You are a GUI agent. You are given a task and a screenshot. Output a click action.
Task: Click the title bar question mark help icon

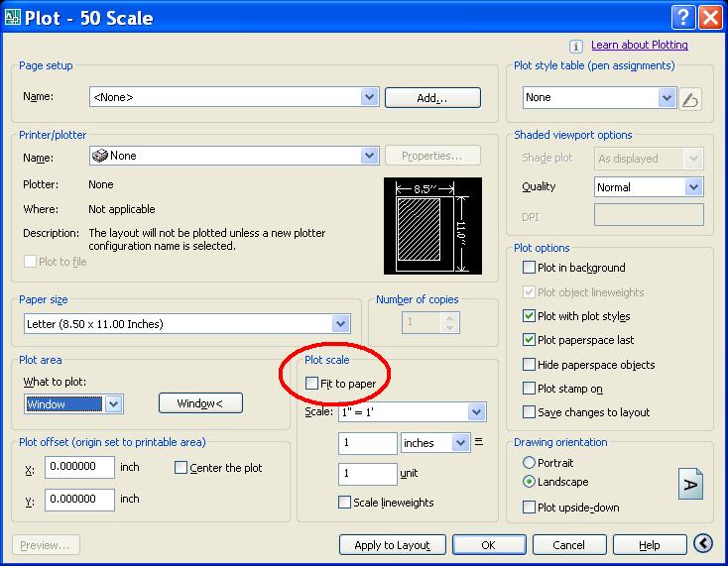pyautogui.click(x=683, y=18)
